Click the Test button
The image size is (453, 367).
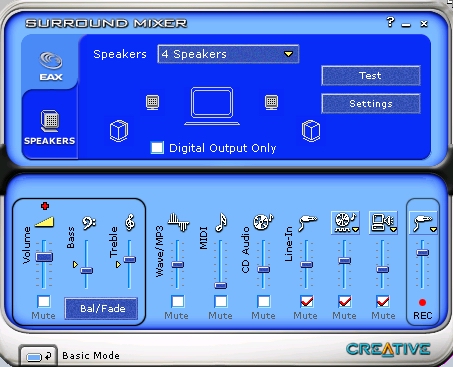(371, 76)
